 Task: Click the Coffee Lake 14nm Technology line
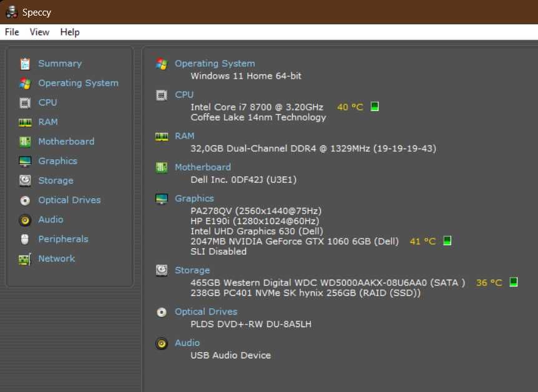tap(258, 117)
